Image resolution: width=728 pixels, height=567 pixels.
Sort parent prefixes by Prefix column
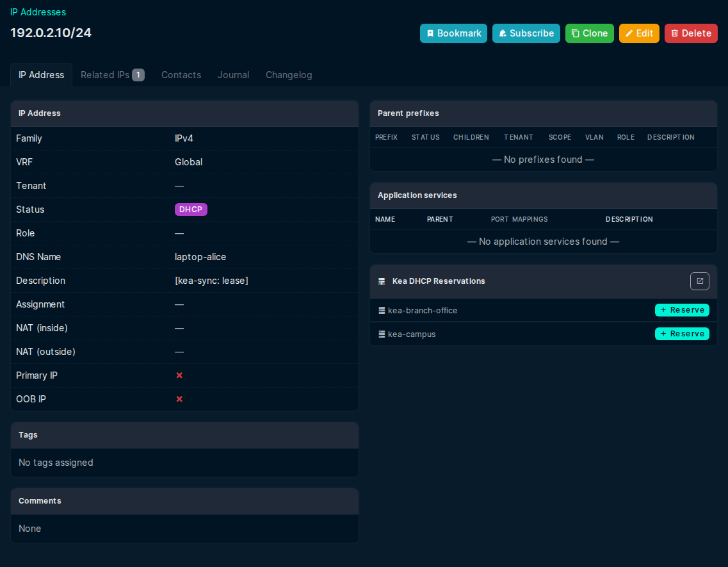(386, 138)
